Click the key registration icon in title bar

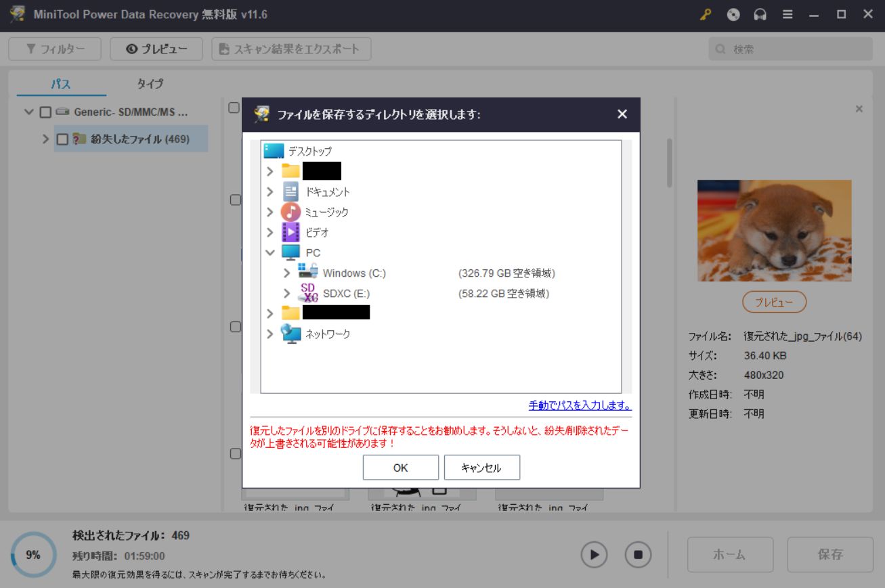[x=706, y=14]
